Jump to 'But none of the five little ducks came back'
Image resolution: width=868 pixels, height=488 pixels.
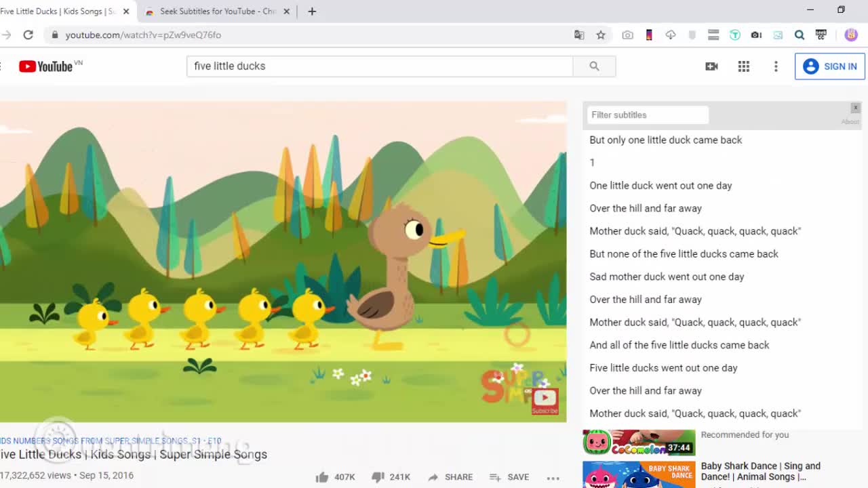pos(684,253)
